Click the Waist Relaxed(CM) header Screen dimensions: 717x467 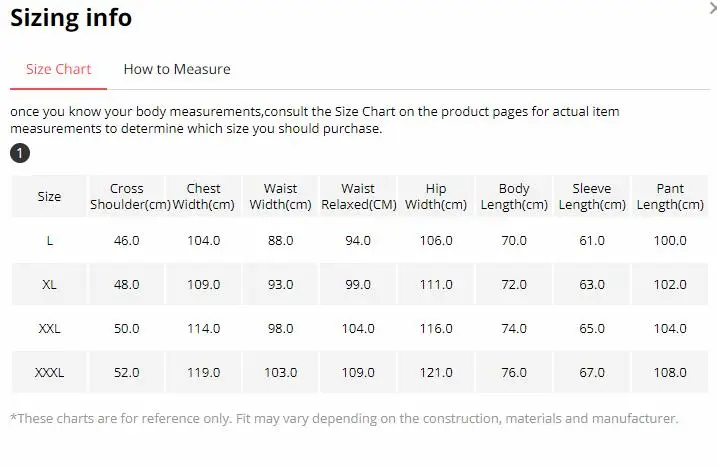(x=358, y=196)
